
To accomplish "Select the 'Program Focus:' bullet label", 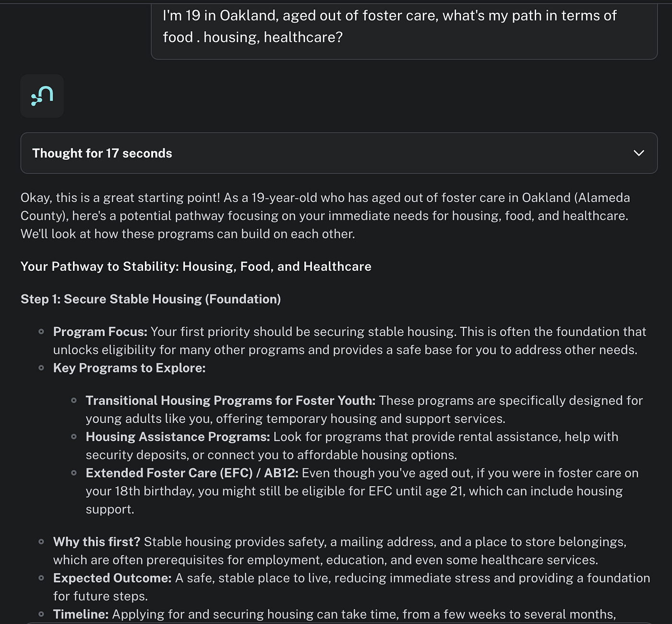I will (x=100, y=332).
